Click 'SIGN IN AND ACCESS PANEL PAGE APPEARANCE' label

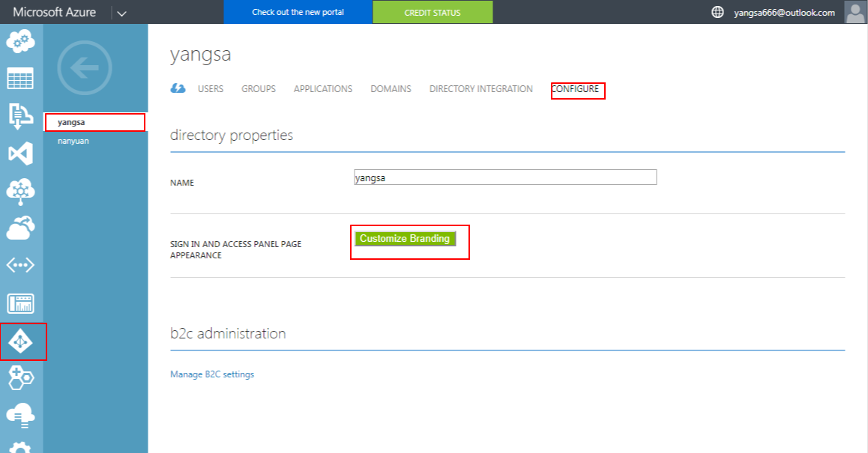click(236, 249)
